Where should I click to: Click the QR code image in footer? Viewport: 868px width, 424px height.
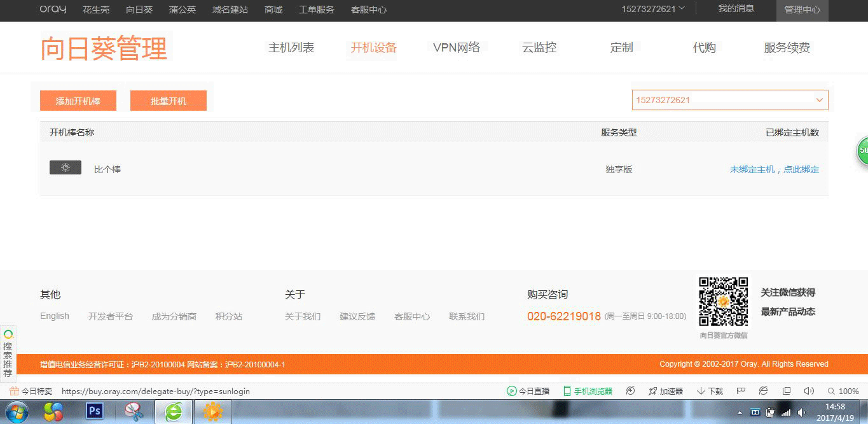click(x=724, y=302)
